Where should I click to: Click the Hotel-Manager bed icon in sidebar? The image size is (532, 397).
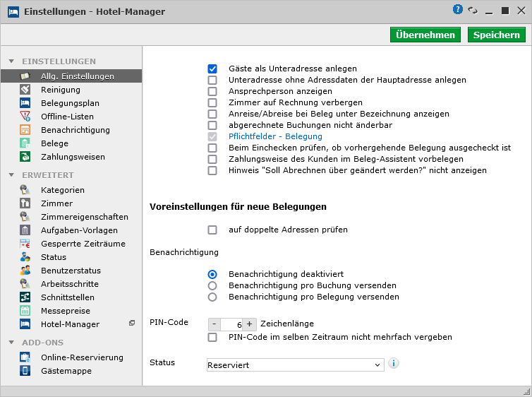25,324
